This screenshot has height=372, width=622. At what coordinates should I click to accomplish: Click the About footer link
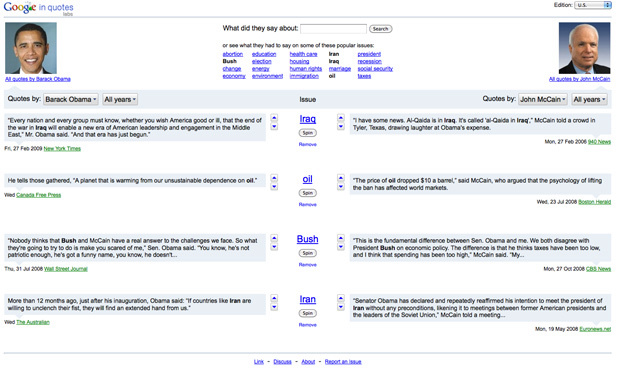308,362
